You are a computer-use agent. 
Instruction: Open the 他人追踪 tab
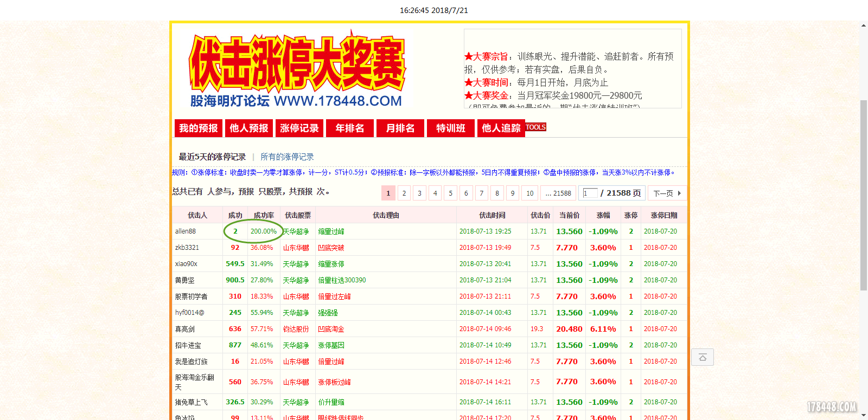tap(501, 128)
